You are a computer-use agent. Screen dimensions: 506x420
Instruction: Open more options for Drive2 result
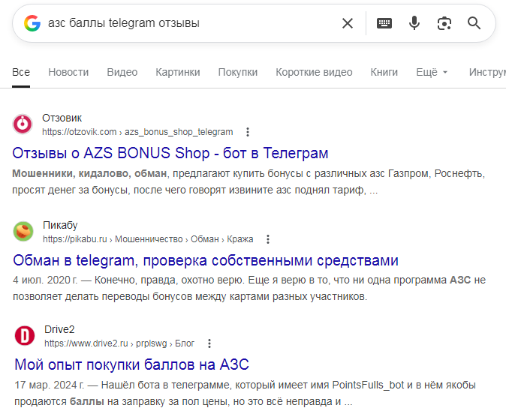pos(209,343)
